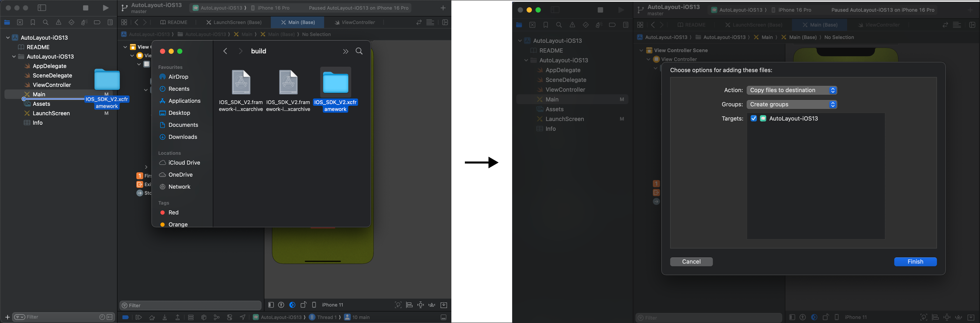
Task: Click Resolve Auto Layout Issues icon behind Finder
Action: pos(432,305)
